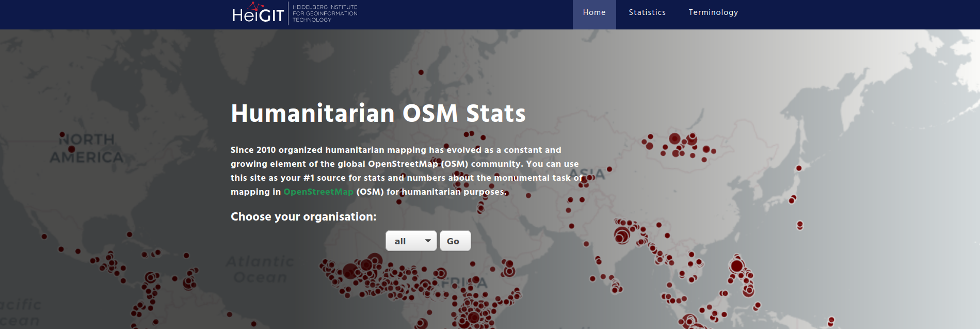Go to the Statistics page
The height and width of the screenshot is (329, 980).
point(647,13)
